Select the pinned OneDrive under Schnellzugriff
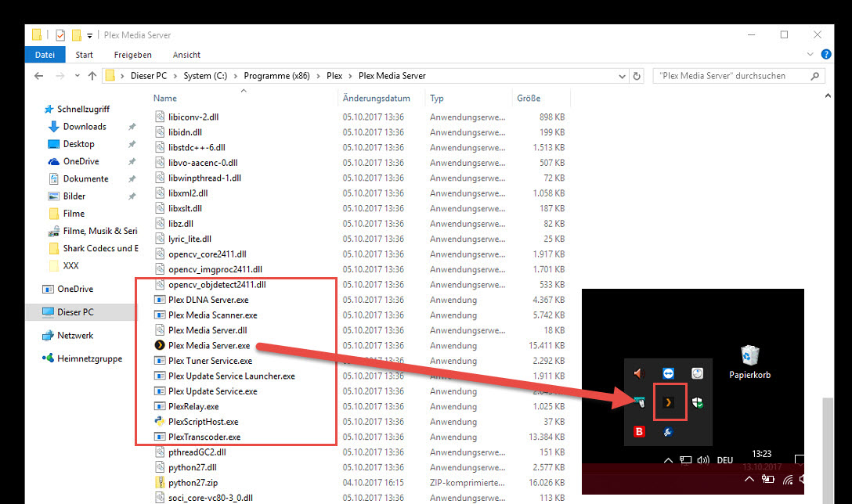The image size is (852, 504). click(x=81, y=161)
